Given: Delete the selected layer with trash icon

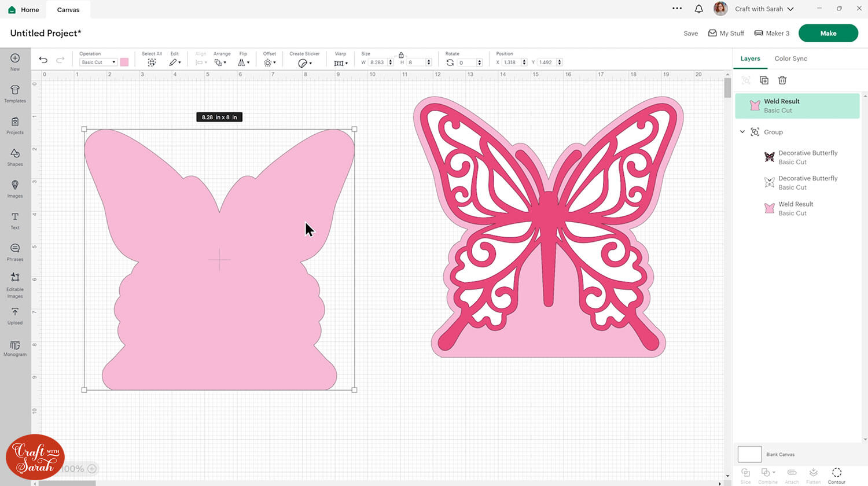Looking at the screenshot, I should 782,80.
